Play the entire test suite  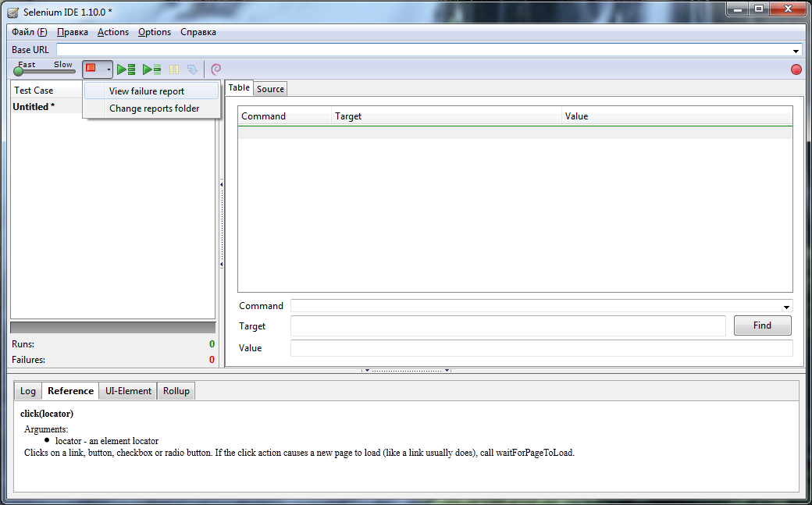(126, 69)
